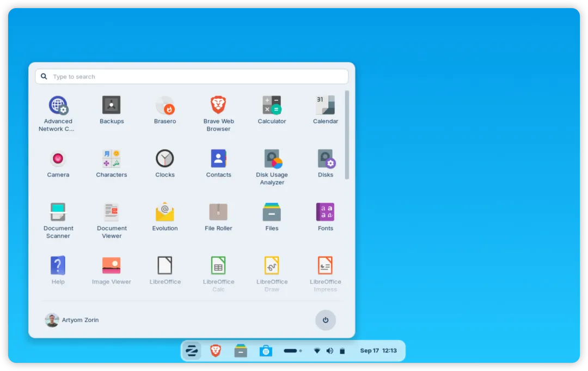This screenshot has width=588, height=371.
Task: Open the Disks utility
Action: click(326, 163)
